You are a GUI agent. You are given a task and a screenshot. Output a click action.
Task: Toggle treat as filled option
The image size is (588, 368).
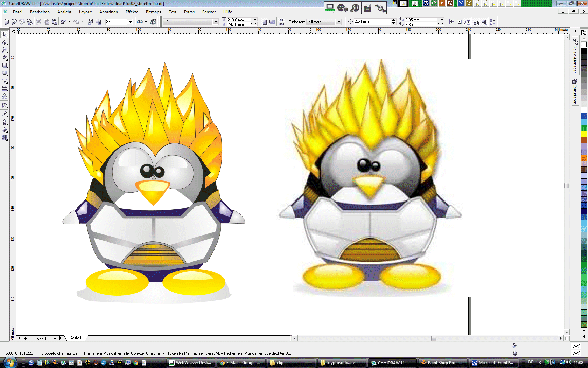point(484,22)
